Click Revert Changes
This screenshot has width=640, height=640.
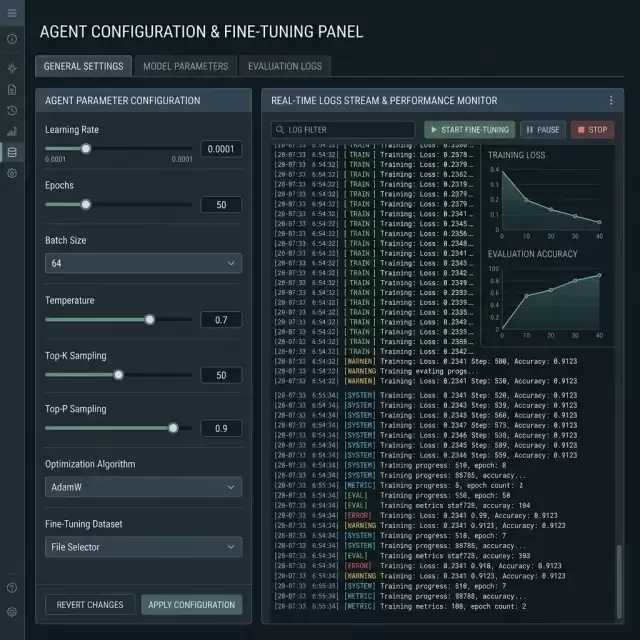tap(90, 604)
